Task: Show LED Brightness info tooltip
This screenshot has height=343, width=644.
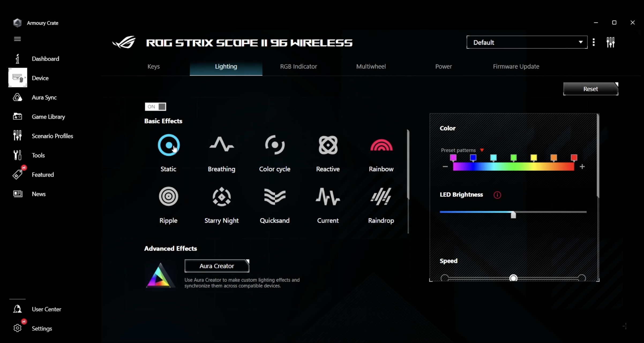Action: pos(497,195)
